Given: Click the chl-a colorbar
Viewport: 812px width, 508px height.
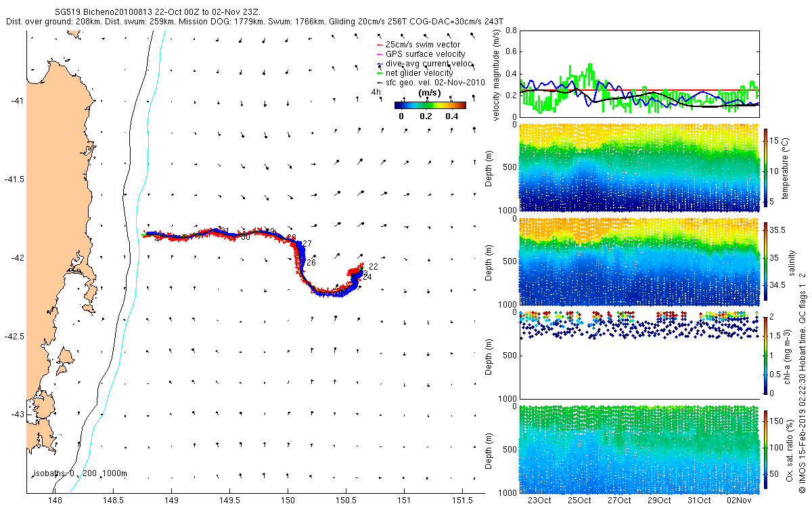Looking at the screenshot, I should [767, 355].
